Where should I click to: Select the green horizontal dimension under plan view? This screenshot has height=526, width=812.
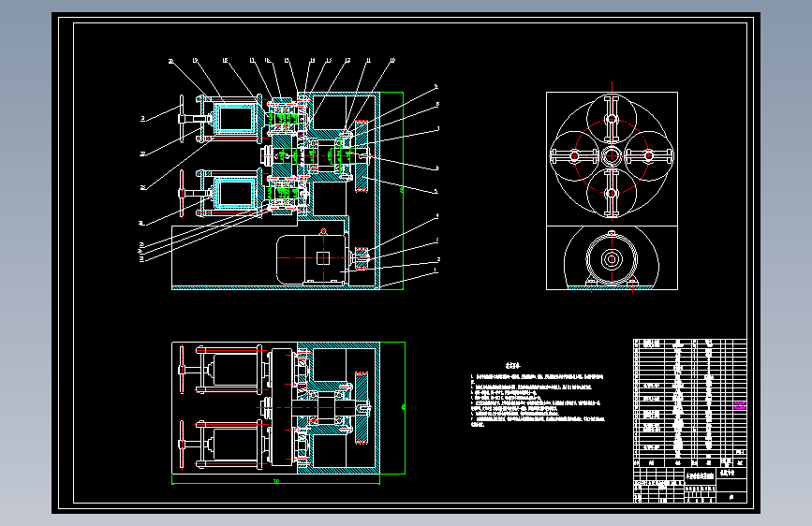point(275,481)
